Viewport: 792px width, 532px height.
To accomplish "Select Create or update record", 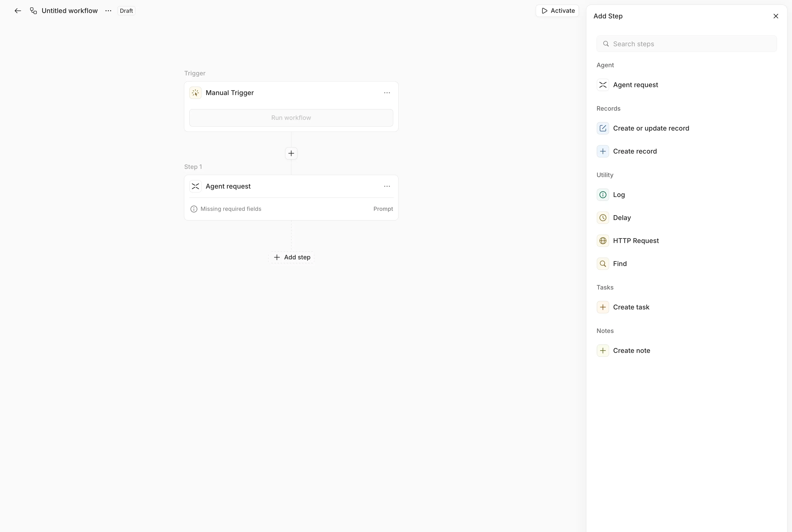I will tap(651, 128).
